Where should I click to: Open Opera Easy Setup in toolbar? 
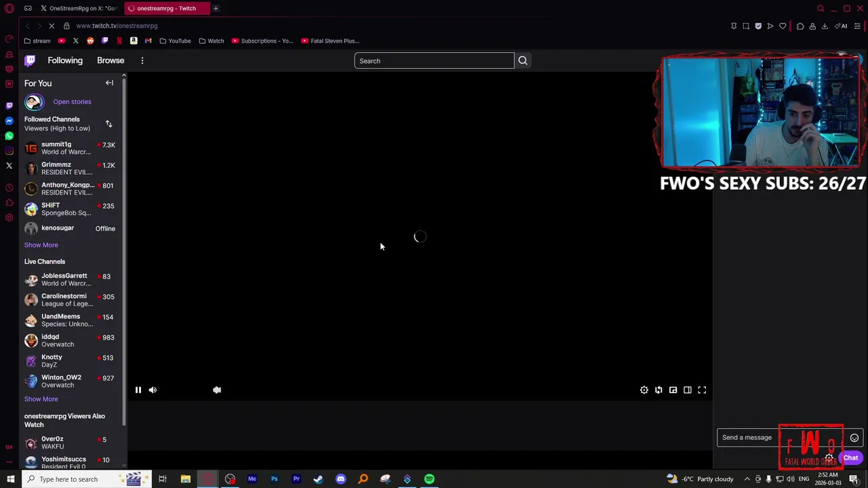[857, 26]
